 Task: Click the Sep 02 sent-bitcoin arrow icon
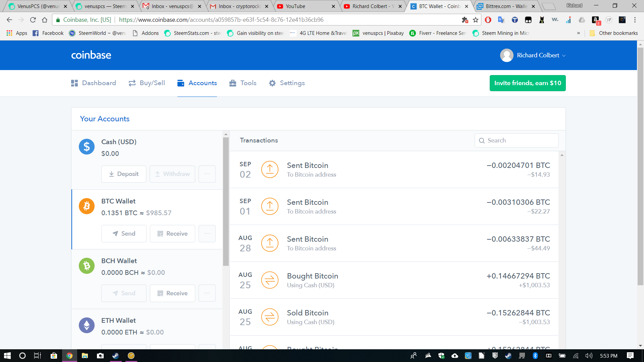270,170
